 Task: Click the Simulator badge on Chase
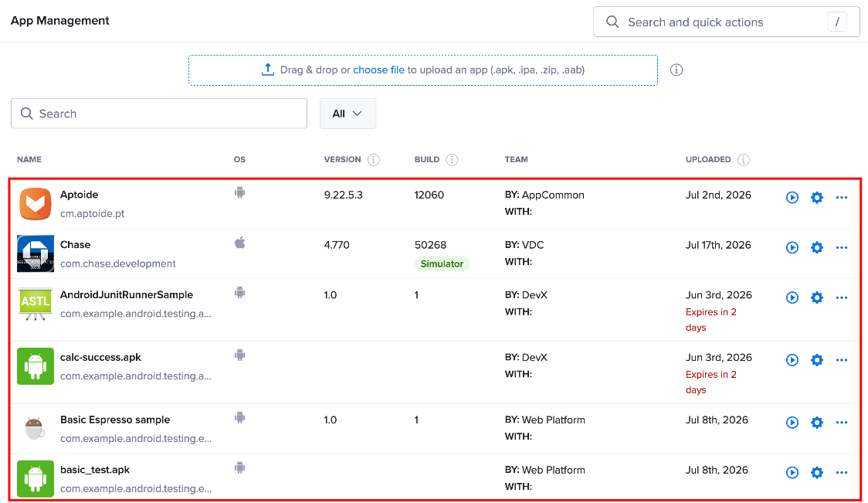[x=442, y=263]
